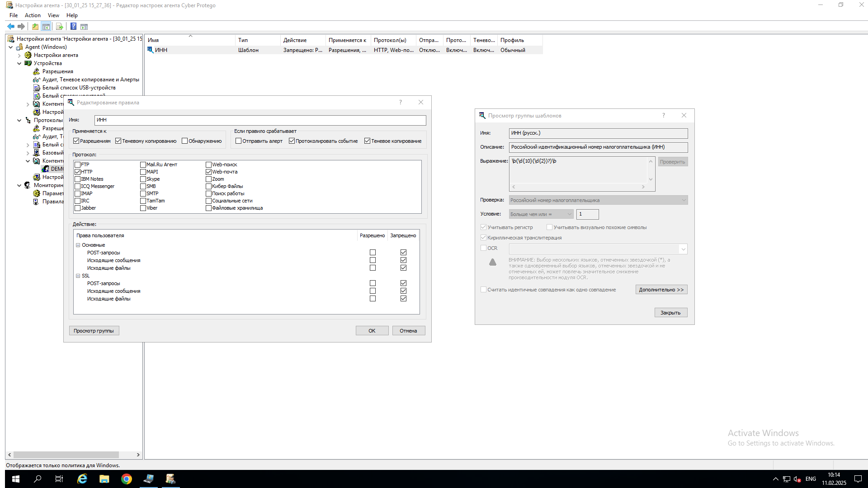Viewport: 868px width, 488px height.
Task: Select the DEMO user icon in tree
Action: pos(45,169)
